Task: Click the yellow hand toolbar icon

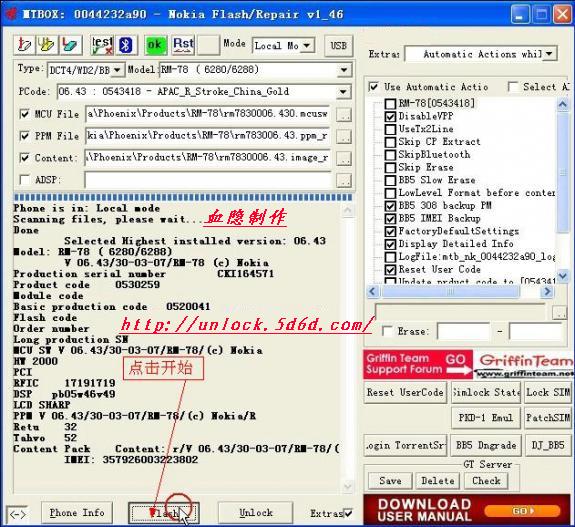Action: 47,45
